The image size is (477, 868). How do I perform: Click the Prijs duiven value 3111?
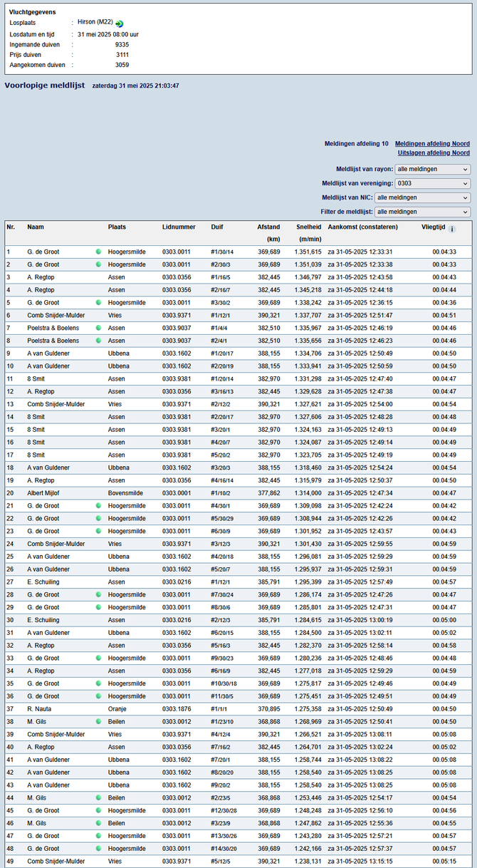[122, 54]
